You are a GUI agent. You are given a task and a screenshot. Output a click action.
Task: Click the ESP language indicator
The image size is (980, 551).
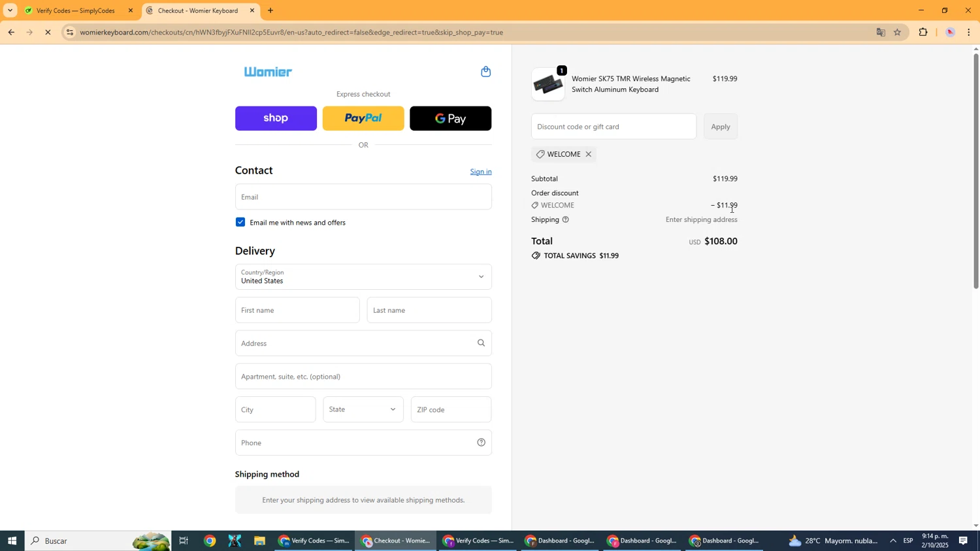[908, 541]
